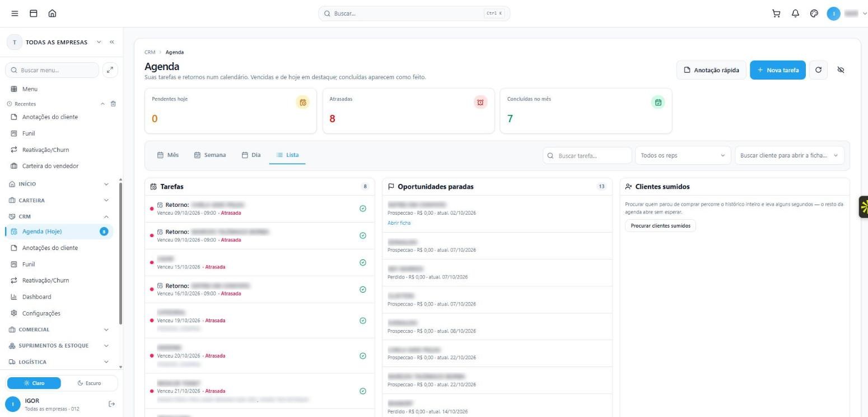Switch to Escuro dark theme
The height and width of the screenshot is (417, 868).
coord(90,383)
